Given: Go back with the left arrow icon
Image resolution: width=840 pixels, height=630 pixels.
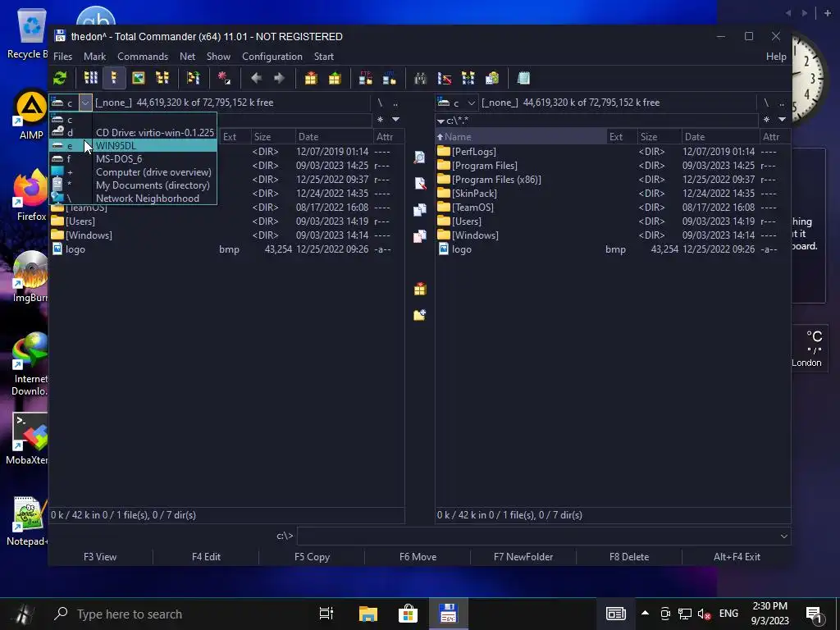Looking at the screenshot, I should [256, 78].
